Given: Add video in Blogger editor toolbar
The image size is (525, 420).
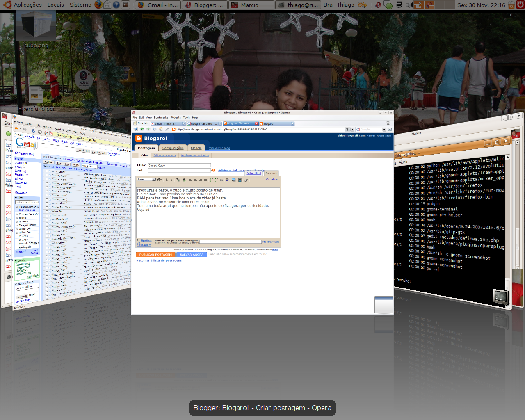Looking at the screenshot, I should [x=240, y=180].
